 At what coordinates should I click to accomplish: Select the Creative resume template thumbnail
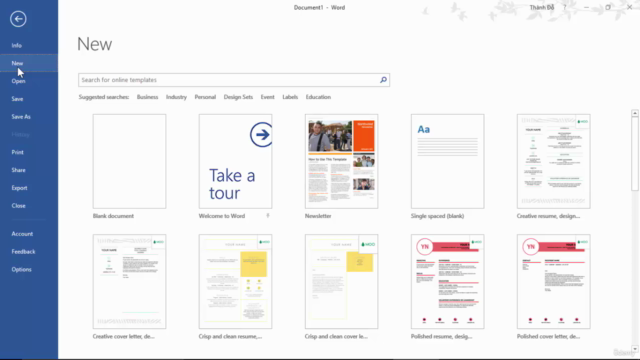[553, 161]
